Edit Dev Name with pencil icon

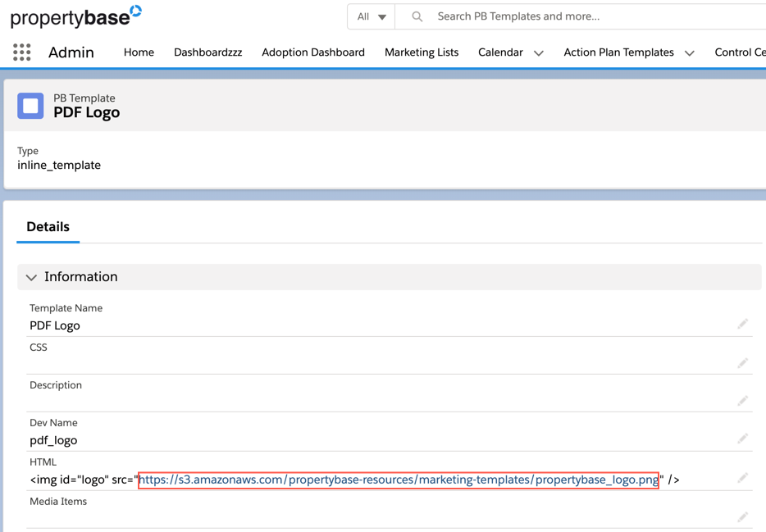(742, 439)
